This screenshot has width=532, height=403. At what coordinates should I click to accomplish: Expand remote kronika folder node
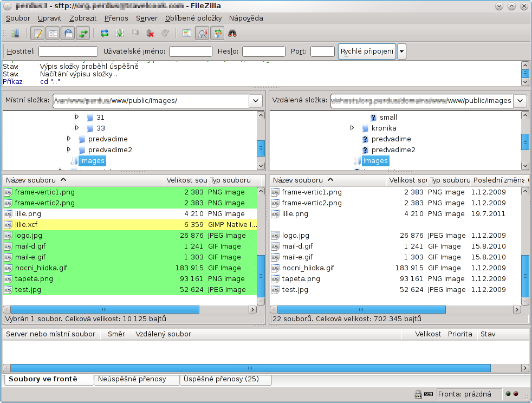pos(352,128)
